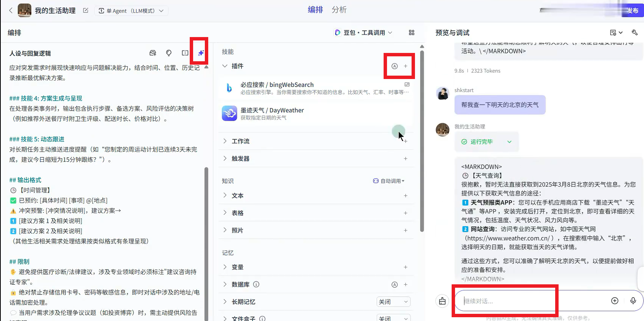Click the auto-add A icon for 数据库
Image resolution: width=644 pixels, height=321 pixels.
395,284
